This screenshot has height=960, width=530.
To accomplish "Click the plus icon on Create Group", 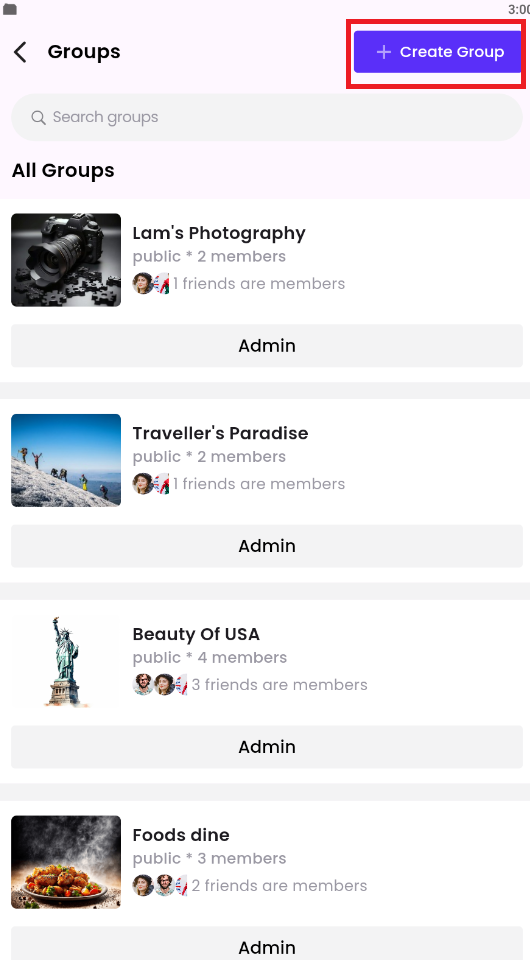I will coord(384,52).
